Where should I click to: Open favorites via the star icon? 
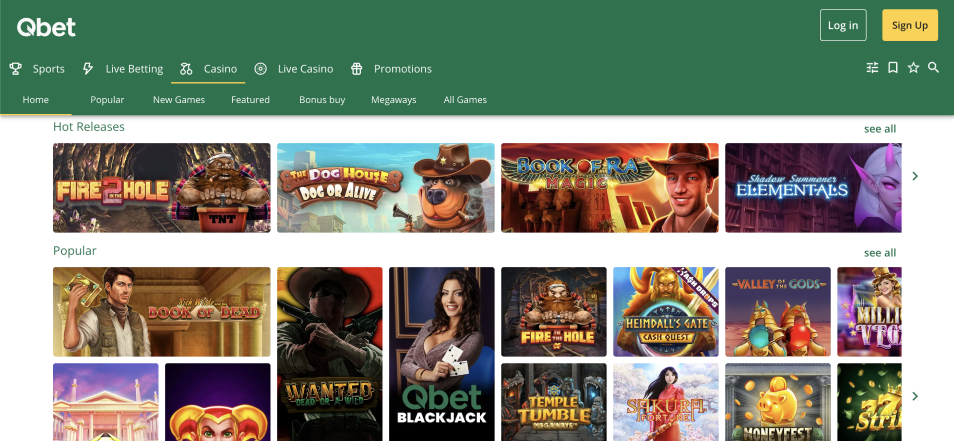pyautogui.click(x=913, y=68)
